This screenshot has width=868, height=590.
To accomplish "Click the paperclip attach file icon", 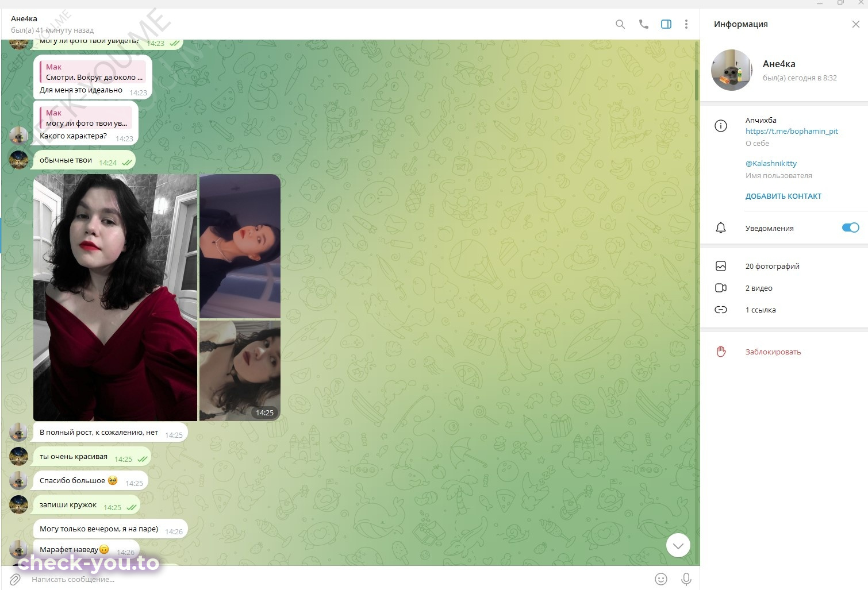I will (x=16, y=579).
